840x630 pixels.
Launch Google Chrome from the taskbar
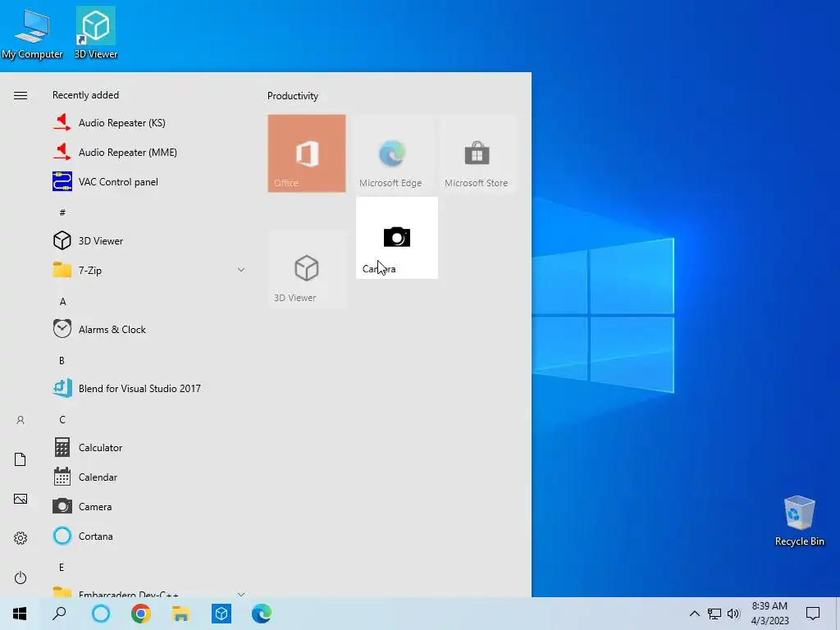141,614
